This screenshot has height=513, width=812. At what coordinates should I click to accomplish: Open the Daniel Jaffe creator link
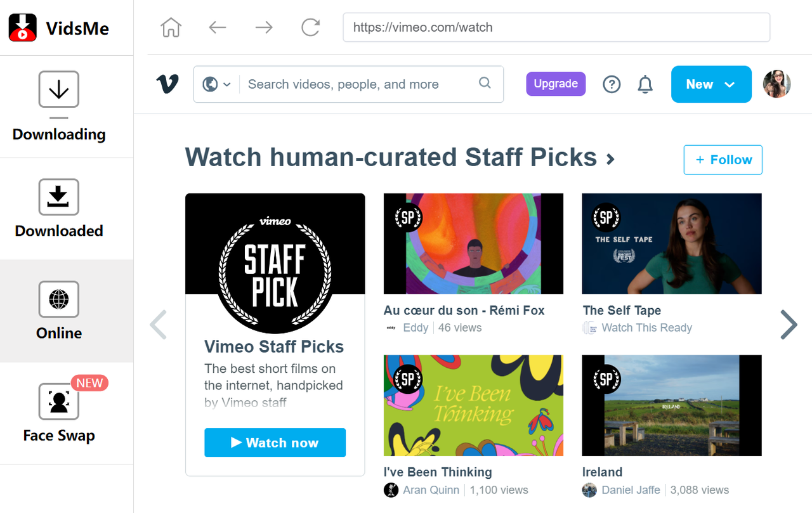[631, 490]
